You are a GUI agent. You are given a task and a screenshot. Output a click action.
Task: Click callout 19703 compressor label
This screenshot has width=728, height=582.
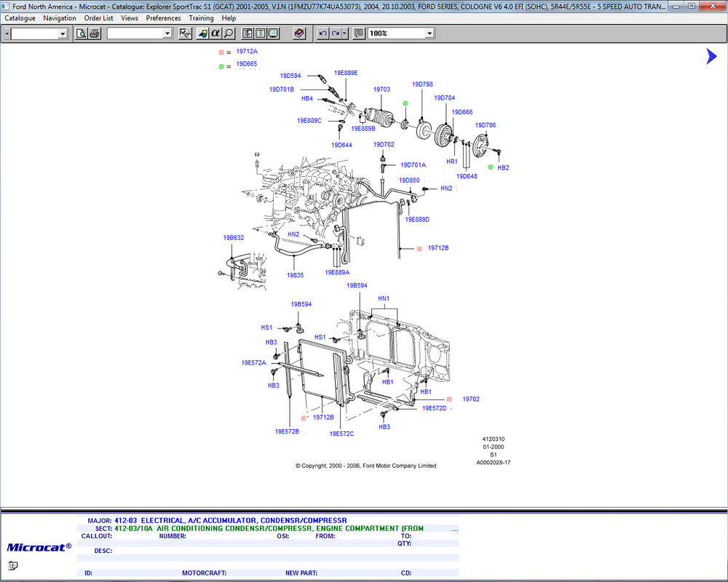coord(381,89)
